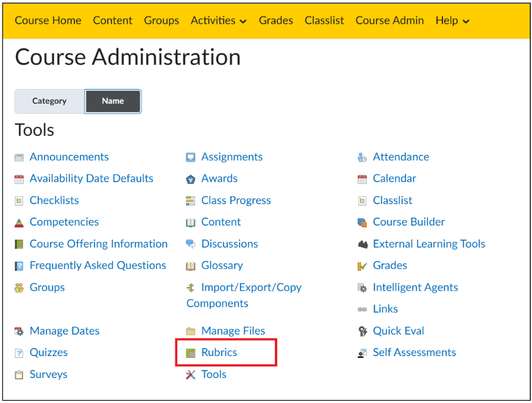Open the Self Assessments link
Image resolution: width=532 pixels, height=403 pixels.
(x=414, y=352)
